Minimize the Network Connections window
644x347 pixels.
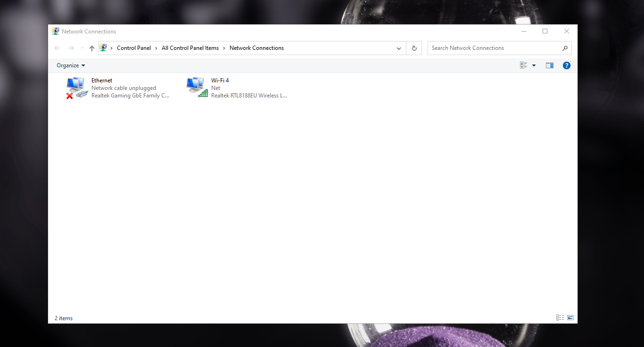point(524,31)
